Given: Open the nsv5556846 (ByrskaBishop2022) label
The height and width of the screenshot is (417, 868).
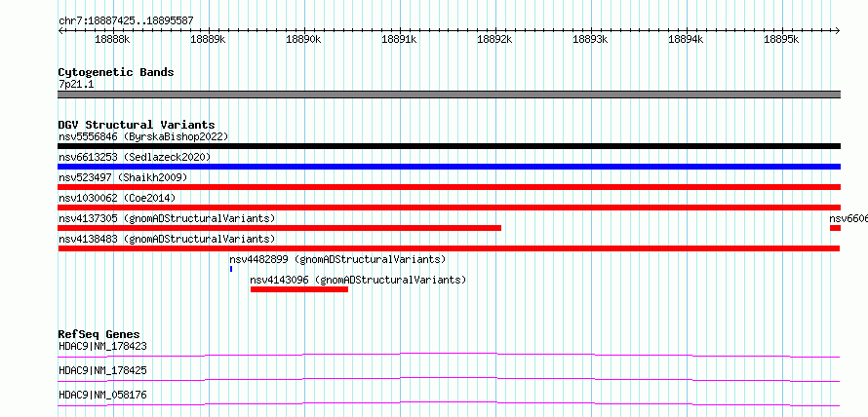Looking at the screenshot, I should 143,136.
